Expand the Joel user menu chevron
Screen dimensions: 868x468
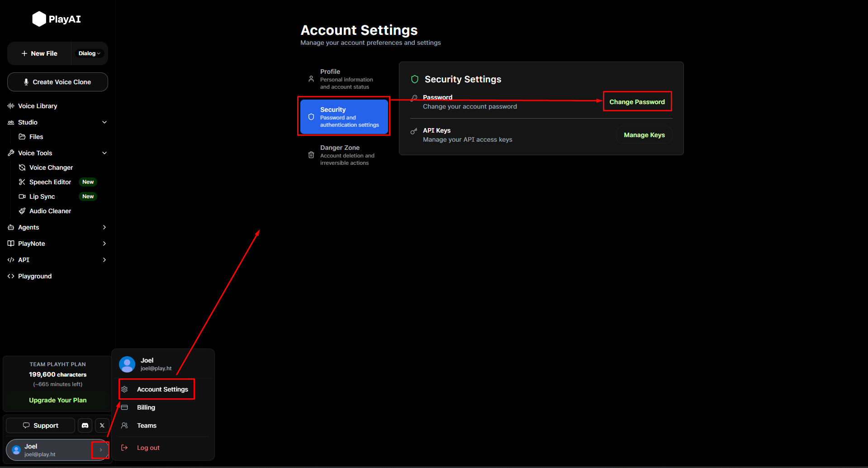(x=100, y=450)
